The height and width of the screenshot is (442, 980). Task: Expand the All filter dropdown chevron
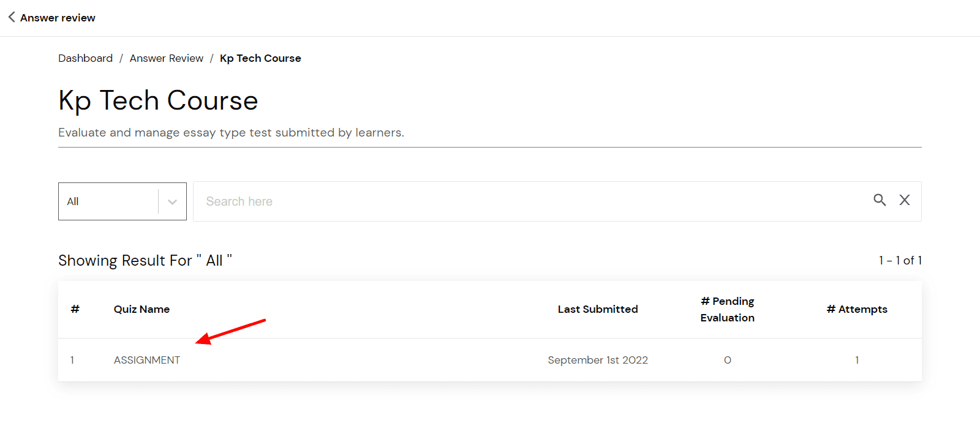tap(172, 201)
